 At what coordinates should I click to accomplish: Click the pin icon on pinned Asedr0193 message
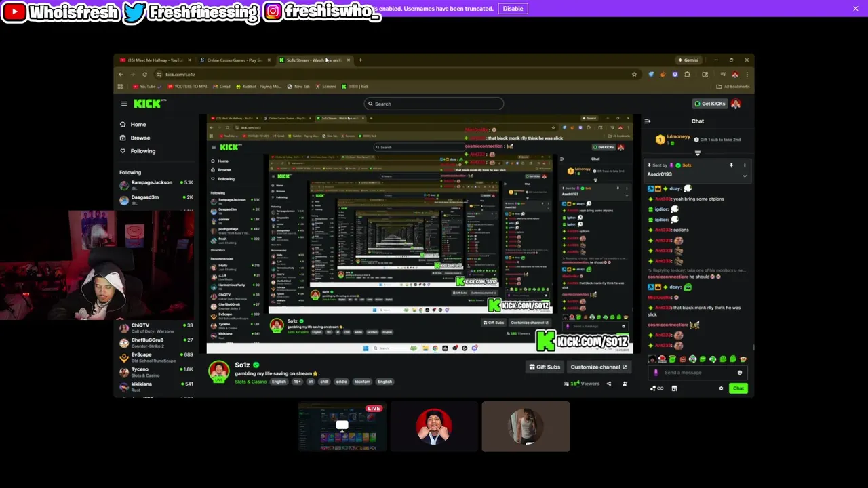pyautogui.click(x=731, y=165)
